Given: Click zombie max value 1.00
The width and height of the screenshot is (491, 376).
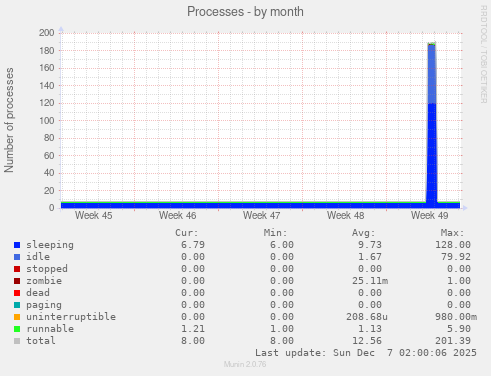Looking at the screenshot, I should pyautogui.click(x=459, y=281).
